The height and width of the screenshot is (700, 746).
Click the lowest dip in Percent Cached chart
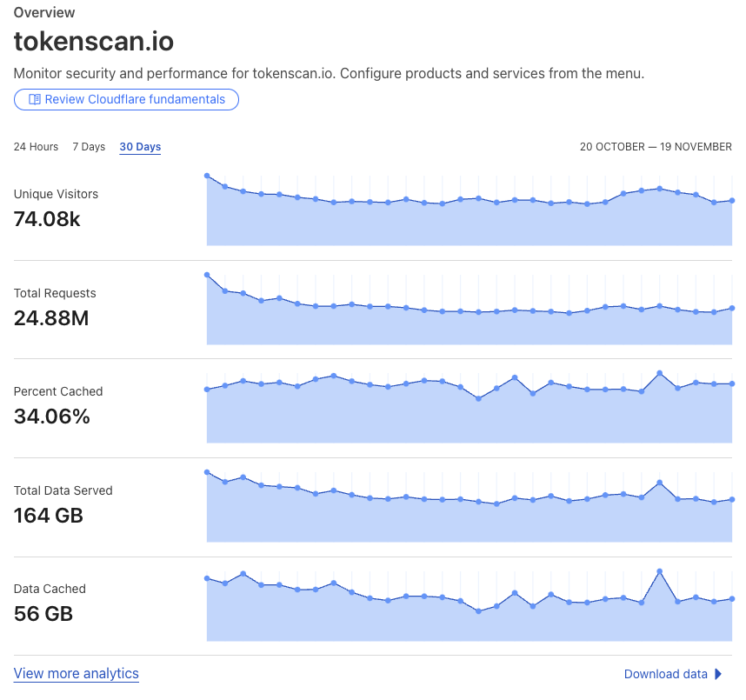478,399
